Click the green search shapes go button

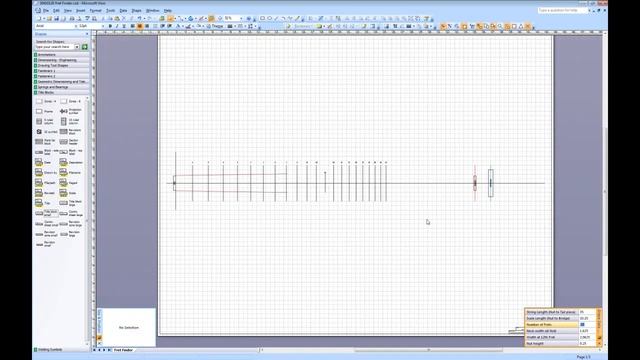[84, 47]
